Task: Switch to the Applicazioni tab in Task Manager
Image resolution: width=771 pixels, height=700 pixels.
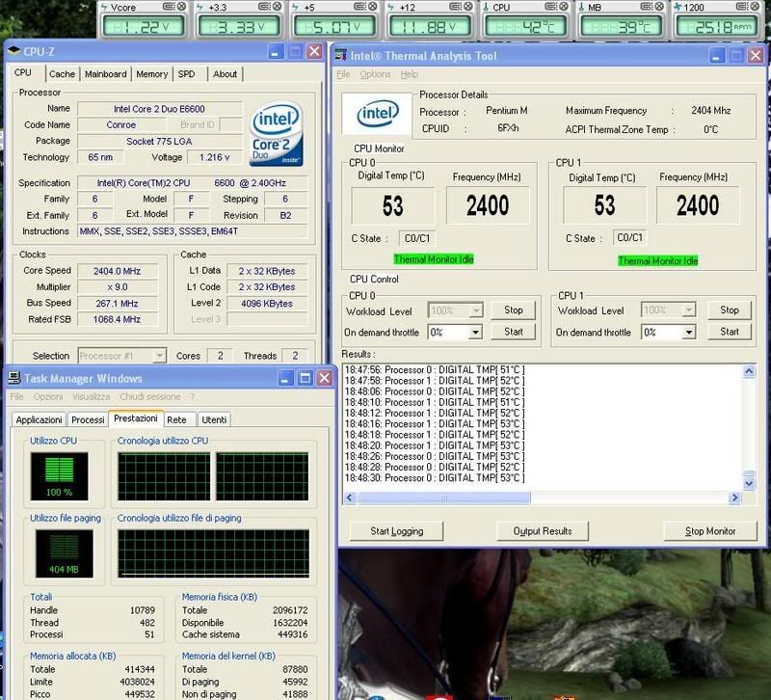Action: (39, 419)
